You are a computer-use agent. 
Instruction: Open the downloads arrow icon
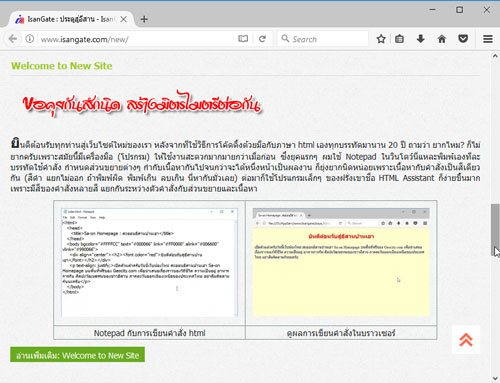coord(421,39)
